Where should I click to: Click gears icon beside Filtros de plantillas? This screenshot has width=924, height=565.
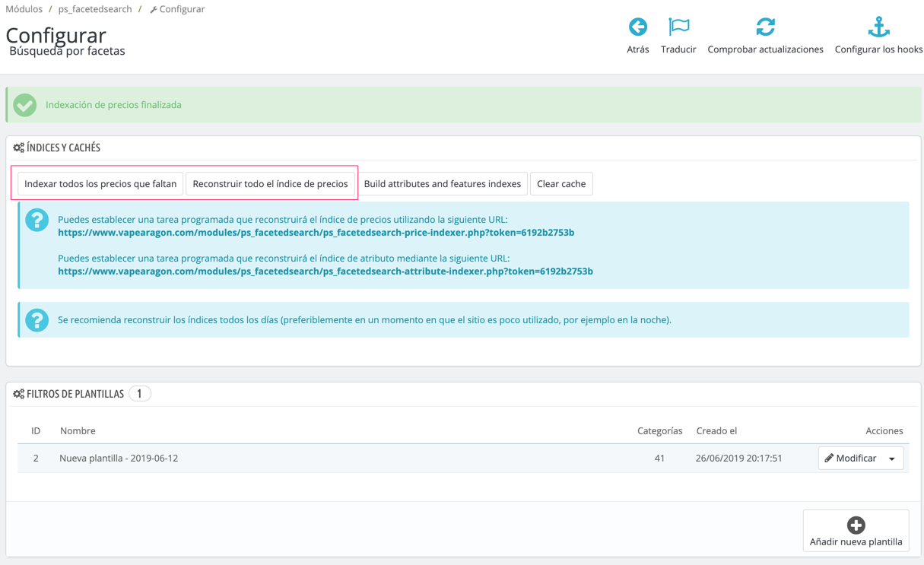click(x=18, y=394)
